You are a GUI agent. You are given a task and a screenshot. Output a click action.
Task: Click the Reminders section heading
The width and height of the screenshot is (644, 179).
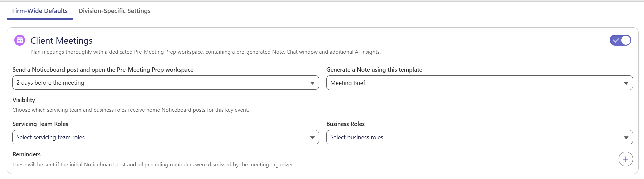click(26, 154)
